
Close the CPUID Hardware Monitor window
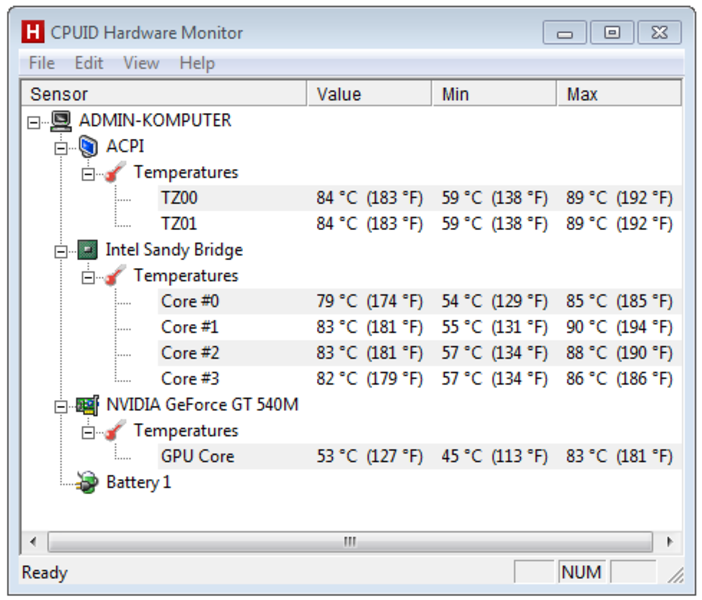[659, 32]
